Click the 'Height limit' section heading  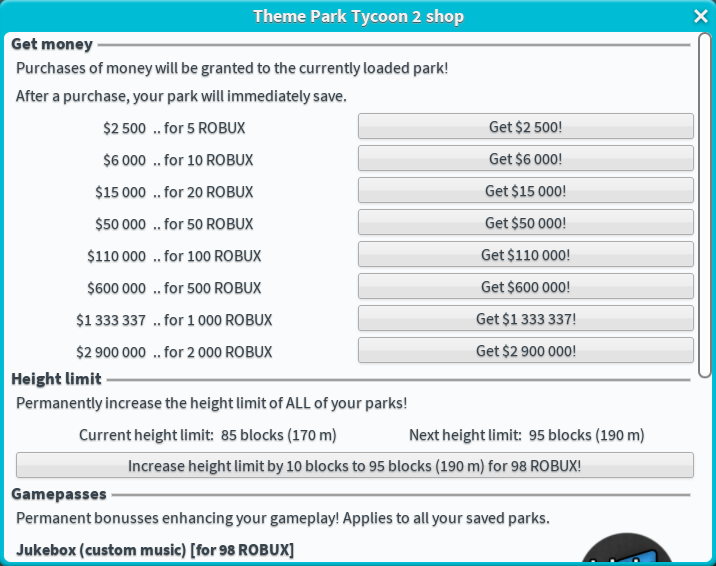click(x=56, y=379)
